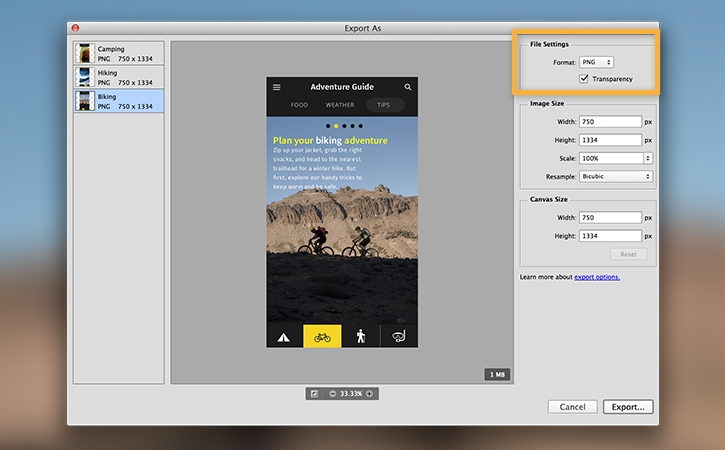Click the zoom in plus icon

[x=370, y=393]
